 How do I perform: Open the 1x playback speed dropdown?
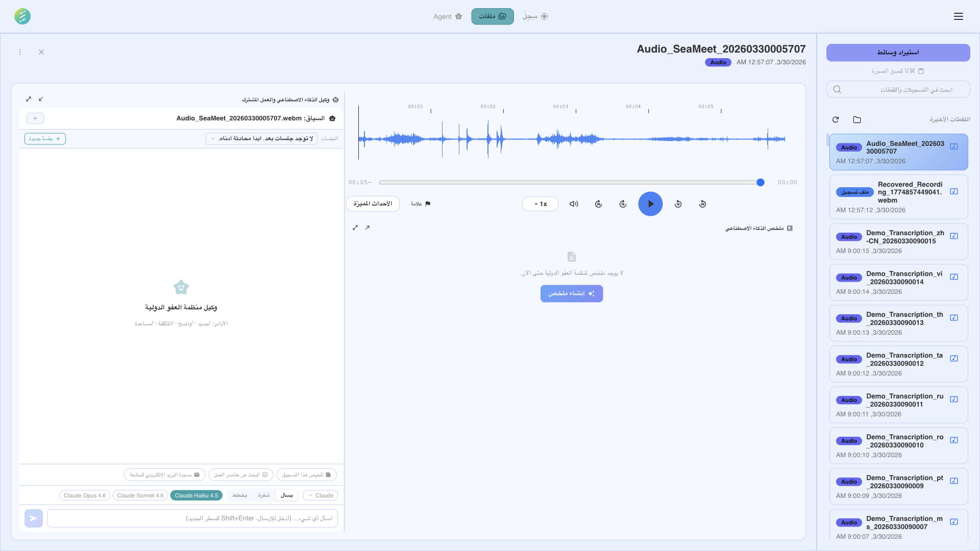tap(540, 204)
